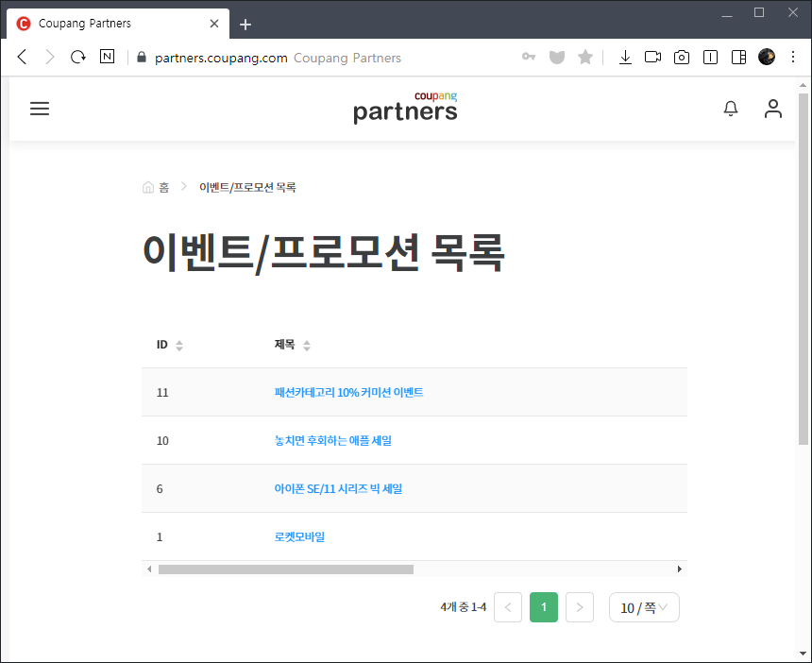Click the Coupang favicon on the tab
Image resolution: width=812 pixels, height=663 pixels.
pos(24,24)
